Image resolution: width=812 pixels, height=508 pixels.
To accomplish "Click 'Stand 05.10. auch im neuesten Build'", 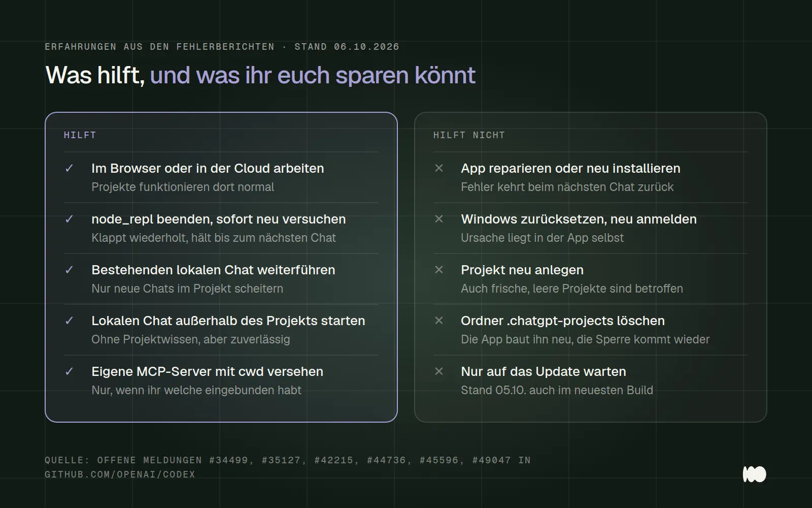I will coord(557,390).
